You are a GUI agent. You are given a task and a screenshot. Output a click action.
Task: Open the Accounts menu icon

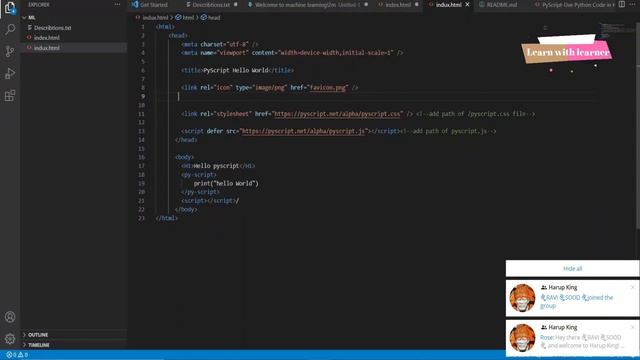(x=10, y=317)
